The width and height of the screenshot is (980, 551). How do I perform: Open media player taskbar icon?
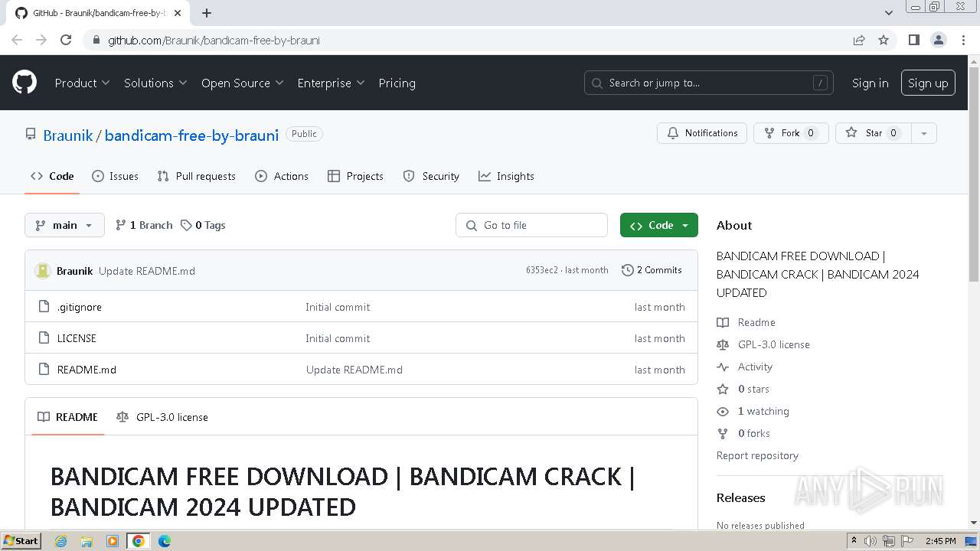click(113, 541)
